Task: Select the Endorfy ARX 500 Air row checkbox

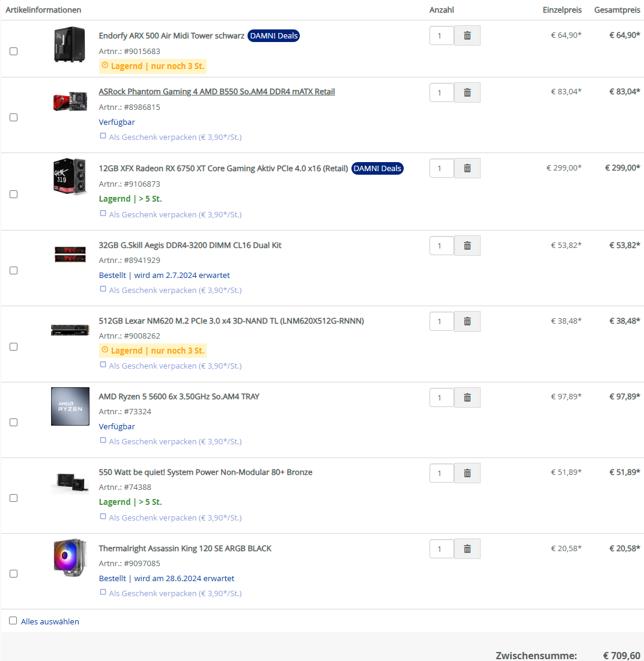Action: click(13, 52)
